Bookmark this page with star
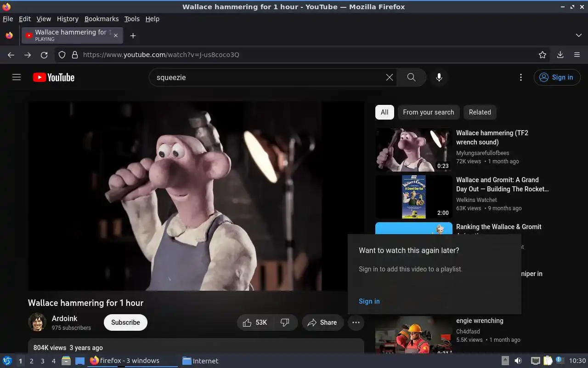The width and height of the screenshot is (588, 368). pos(543,55)
